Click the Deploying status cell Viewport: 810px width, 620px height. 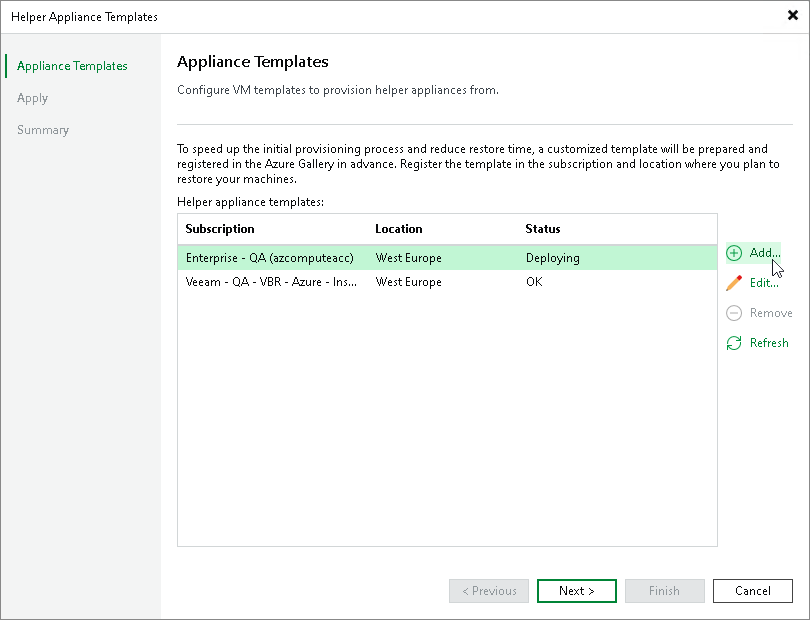click(x=553, y=258)
